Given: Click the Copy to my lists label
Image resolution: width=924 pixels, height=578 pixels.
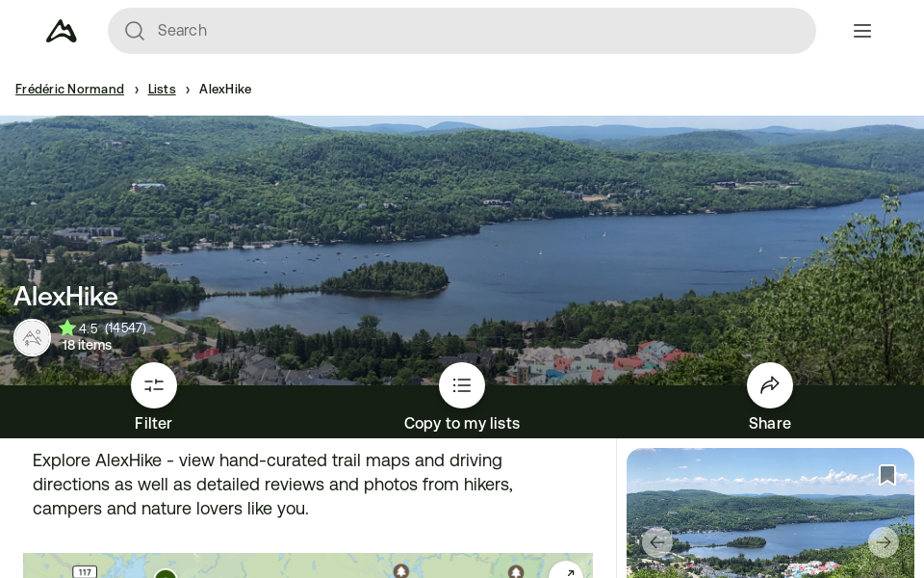Looking at the screenshot, I should 462,423.
